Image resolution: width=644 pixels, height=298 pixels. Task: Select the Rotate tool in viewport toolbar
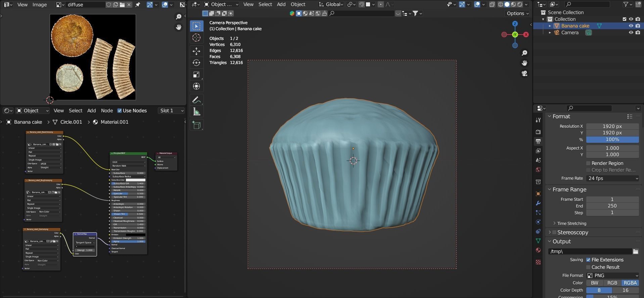(196, 63)
